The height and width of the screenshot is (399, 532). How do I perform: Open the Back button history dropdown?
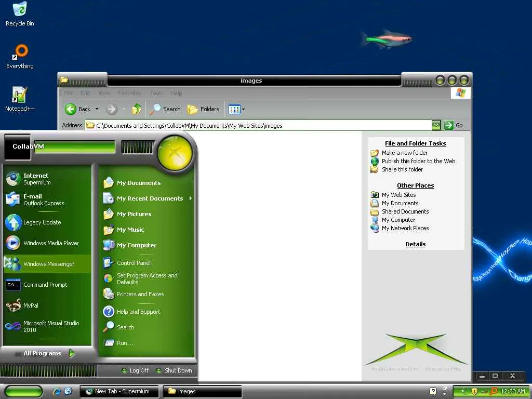pyautogui.click(x=97, y=109)
